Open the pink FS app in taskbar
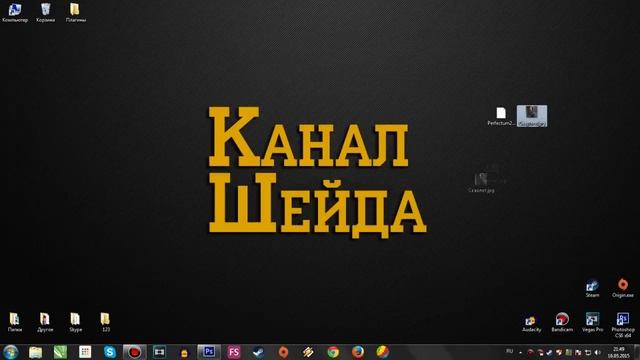 coord(234,352)
